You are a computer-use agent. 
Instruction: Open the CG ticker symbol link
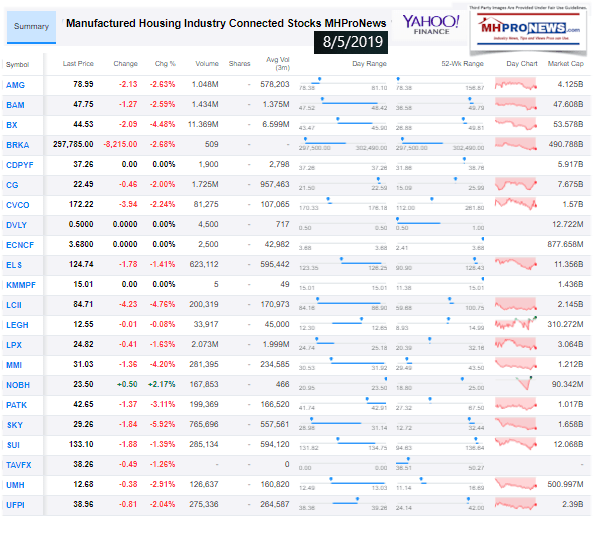click(12, 185)
